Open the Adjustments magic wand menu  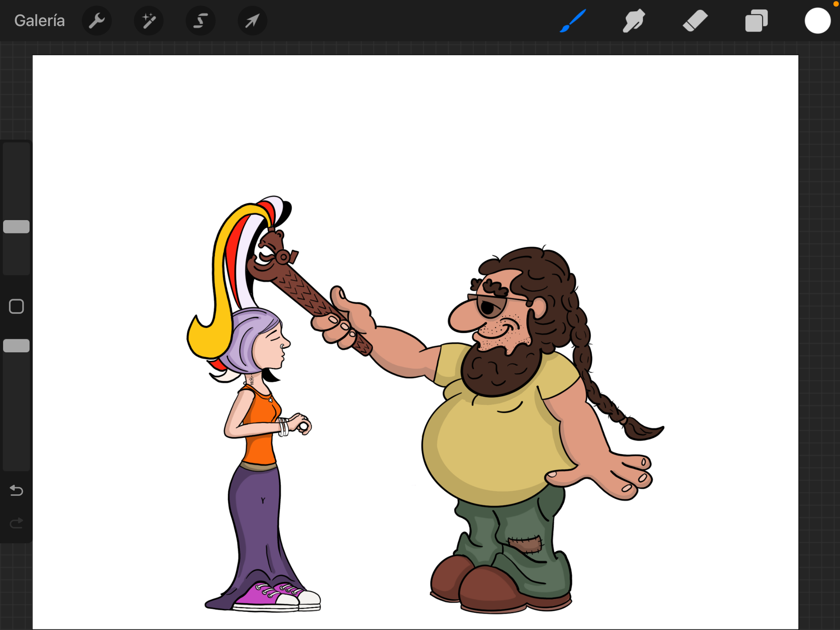[149, 21]
